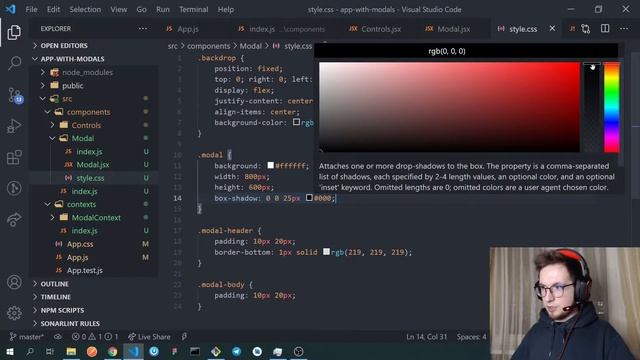This screenshot has height=360, width=640.
Task: Start a Live Share session
Action: click(149, 337)
